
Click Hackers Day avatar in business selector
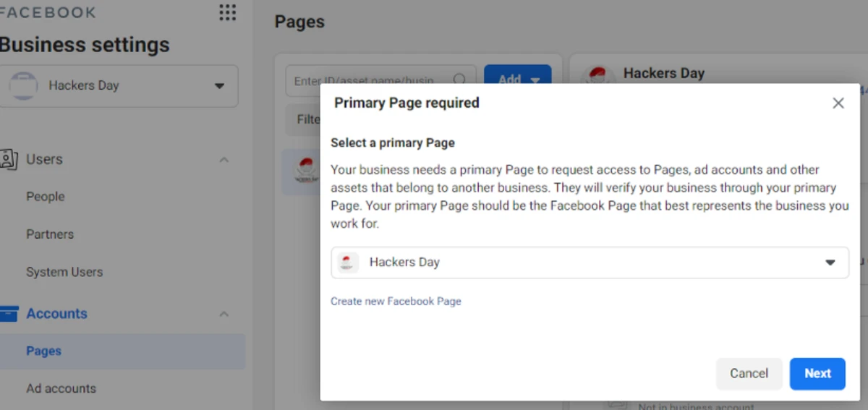[x=23, y=86]
